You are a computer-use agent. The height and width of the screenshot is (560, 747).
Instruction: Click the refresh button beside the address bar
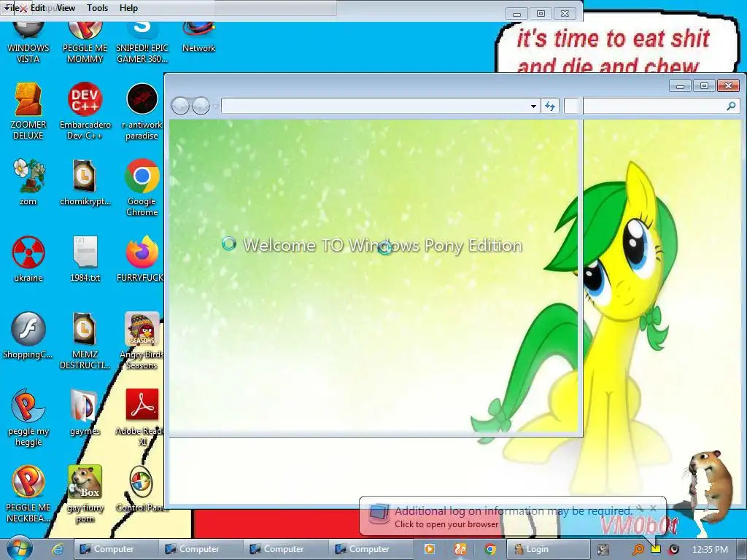(x=550, y=106)
